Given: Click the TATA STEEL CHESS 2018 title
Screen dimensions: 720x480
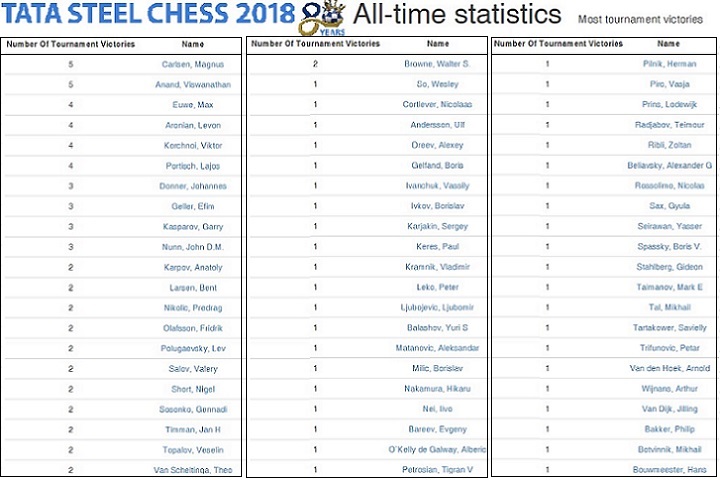Looking at the screenshot, I should (x=148, y=16).
